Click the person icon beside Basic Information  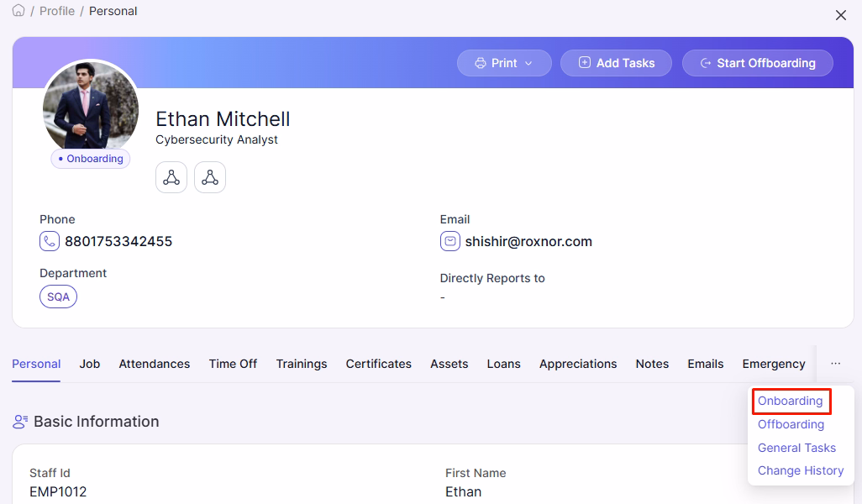coord(18,422)
